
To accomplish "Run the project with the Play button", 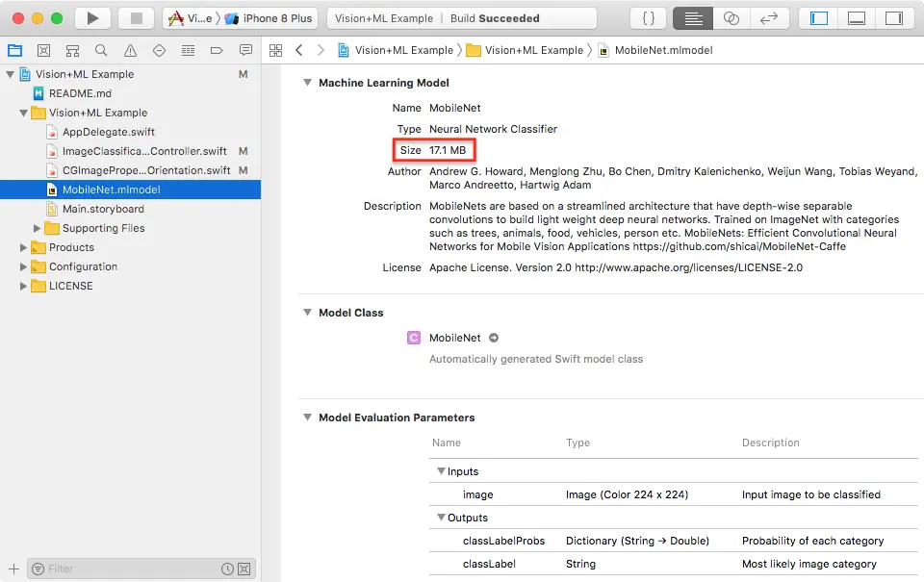I will click(x=92, y=18).
